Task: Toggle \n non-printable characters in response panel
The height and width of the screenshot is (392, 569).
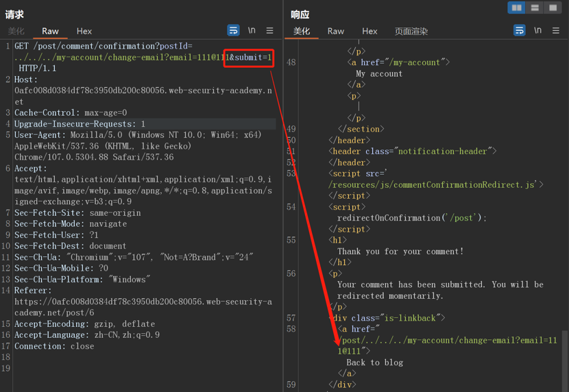Action: (x=537, y=30)
